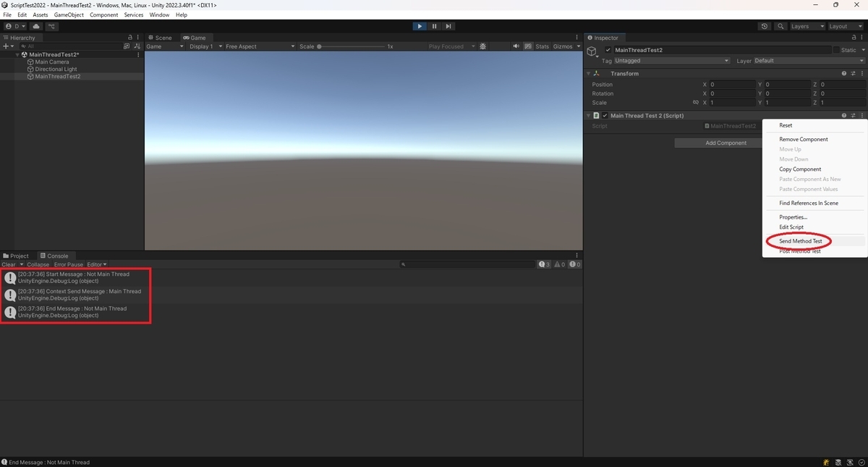Image resolution: width=868 pixels, height=467 pixels.
Task: Open the Hierarchy panel three-dot menu
Action: tap(138, 38)
